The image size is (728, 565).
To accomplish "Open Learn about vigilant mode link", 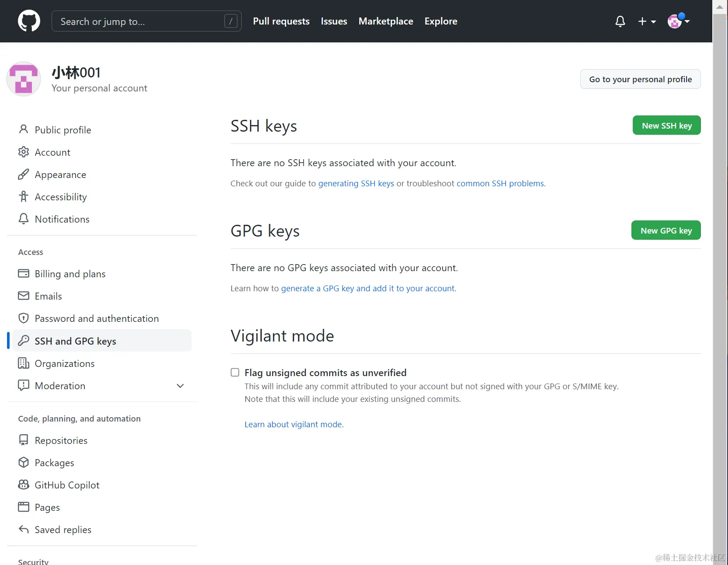I will coord(293,424).
